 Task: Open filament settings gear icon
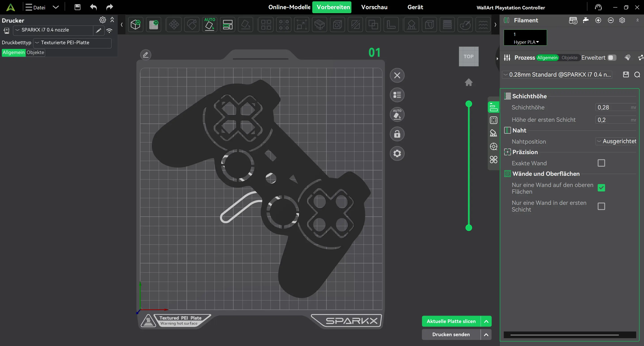622,20
